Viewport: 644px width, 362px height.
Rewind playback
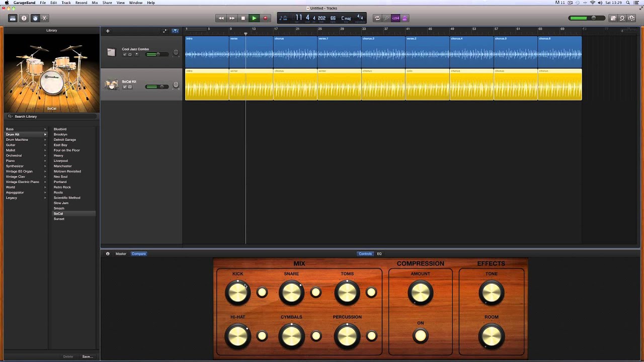(221, 18)
